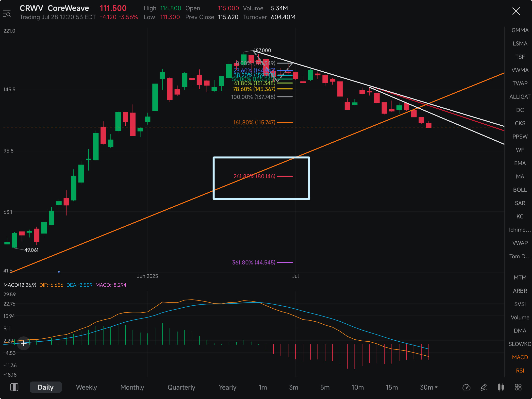This screenshot has height=399, width=532.
Task: Enable the CKS indicator
Action: pos(520,123)
